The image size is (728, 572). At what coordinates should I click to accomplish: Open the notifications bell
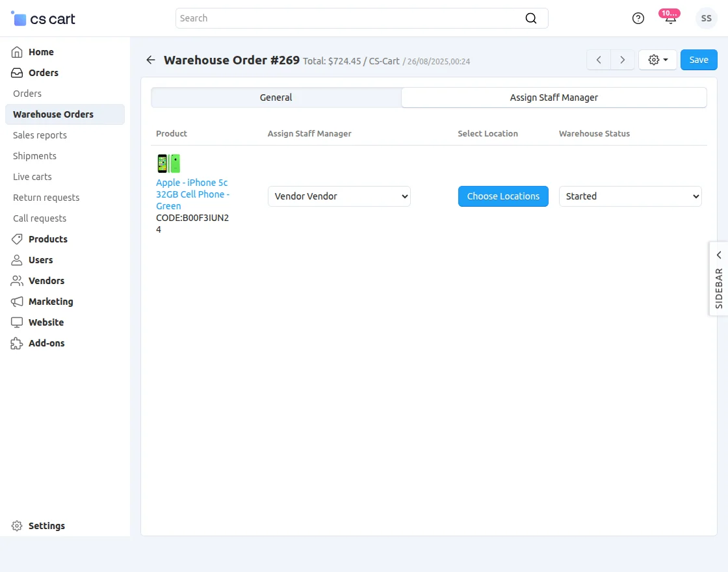670,18
